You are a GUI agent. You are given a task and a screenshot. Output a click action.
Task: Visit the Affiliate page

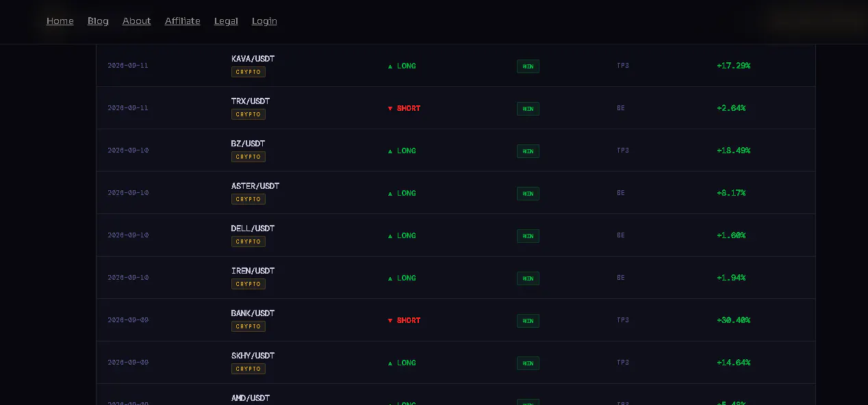(183, 21)
